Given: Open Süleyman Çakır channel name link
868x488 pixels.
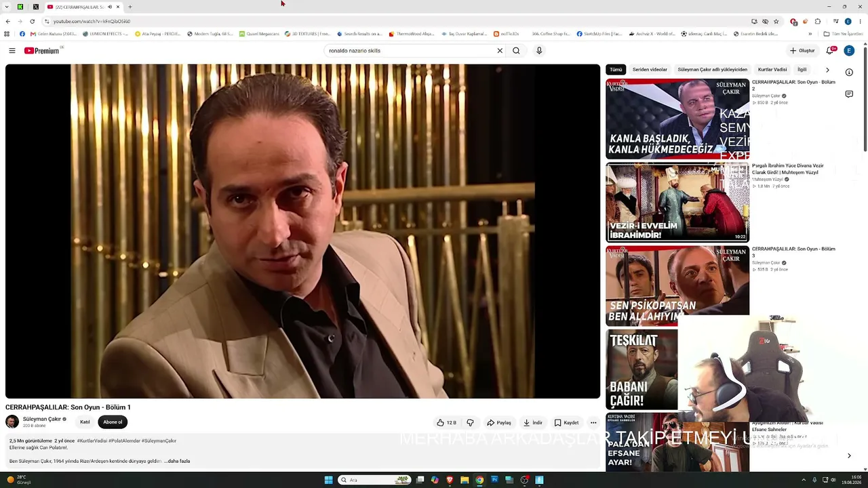Looking at the screenshot, I should (x=42, y=419).
